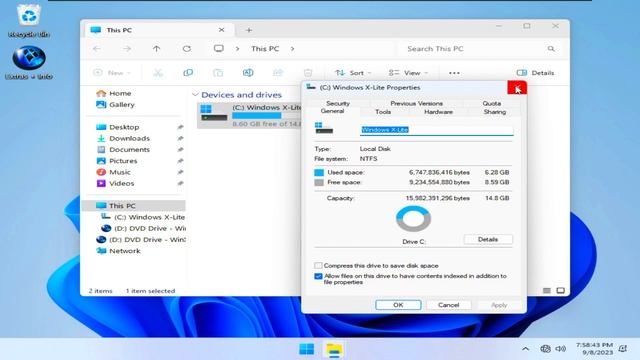Switch to details list view icon
640x360 pixels.
547,291
